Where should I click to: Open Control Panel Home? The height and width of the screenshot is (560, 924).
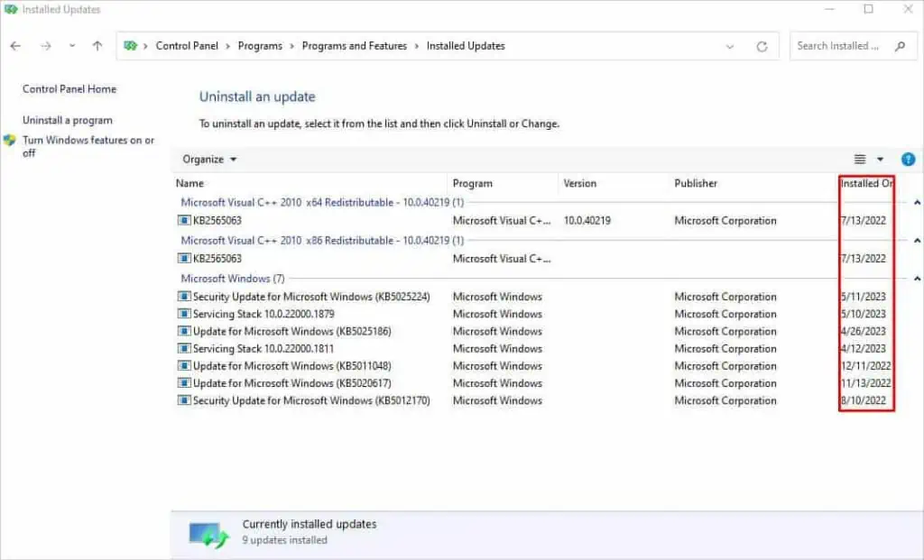pos(69,88)
